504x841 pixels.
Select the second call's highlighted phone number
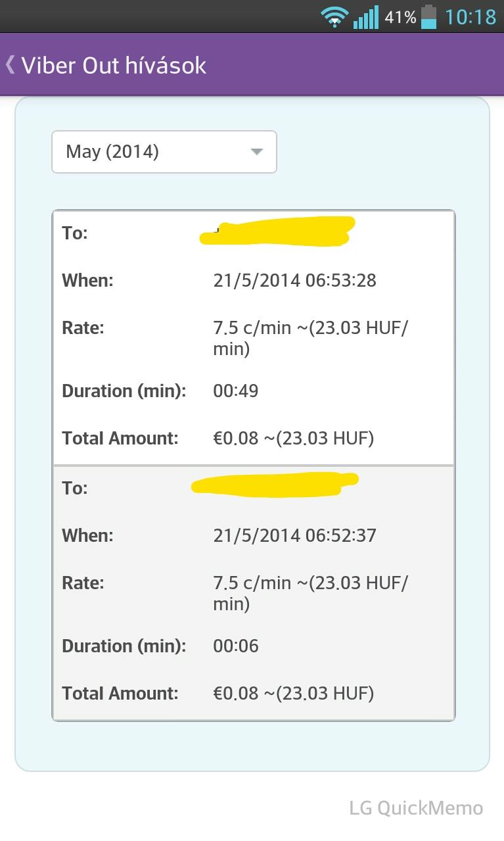coord(275,485)
